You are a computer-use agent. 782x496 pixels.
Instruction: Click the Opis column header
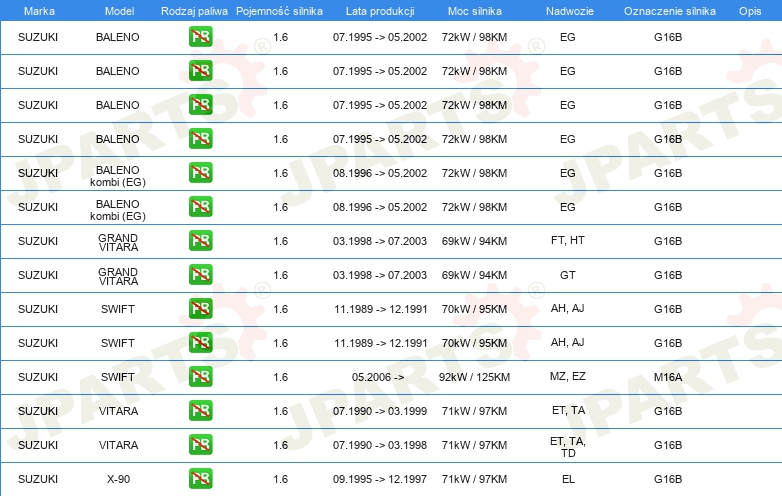point(750,11)
